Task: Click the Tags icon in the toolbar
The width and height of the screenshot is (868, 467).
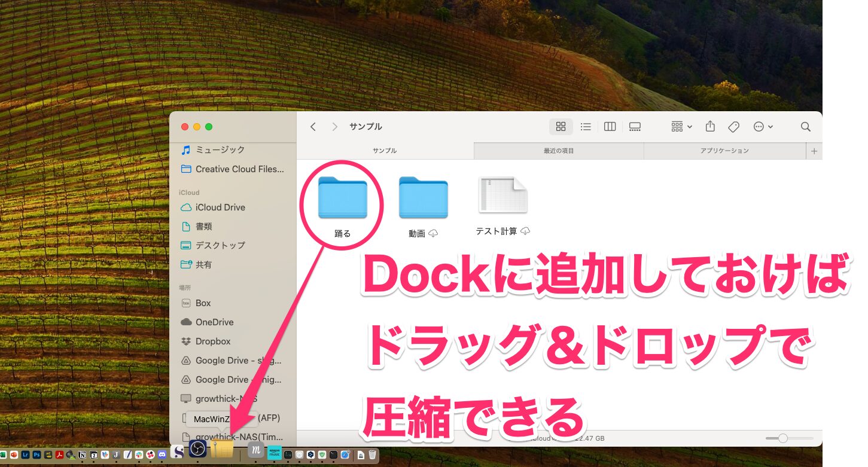Action: (733, 126)
